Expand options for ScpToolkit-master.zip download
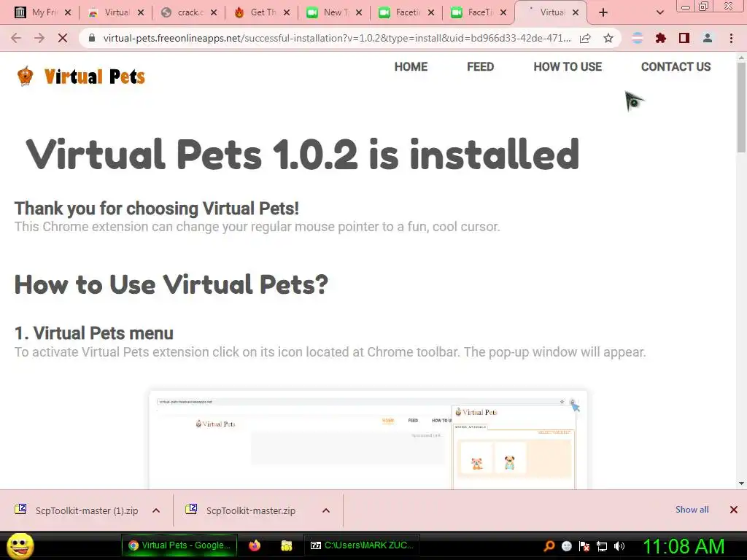The height and width of the screenshot is (560, 747). pyautogui.click(x=326, y=510)
